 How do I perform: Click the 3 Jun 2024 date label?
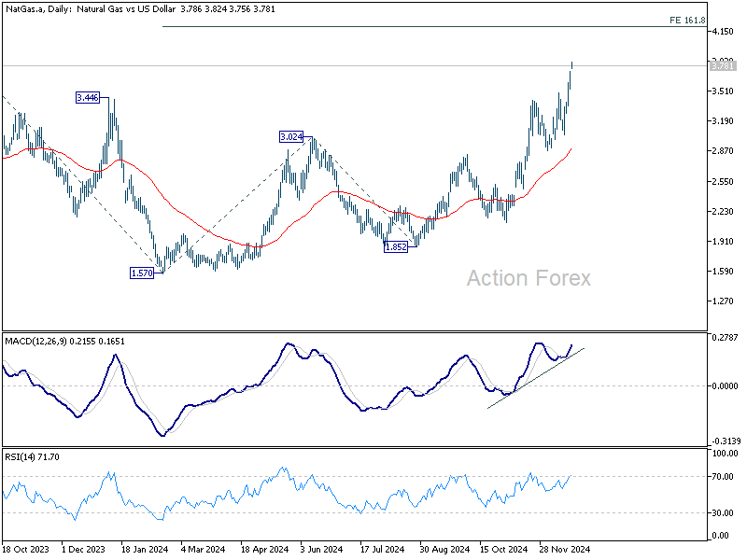click(321, 549)
